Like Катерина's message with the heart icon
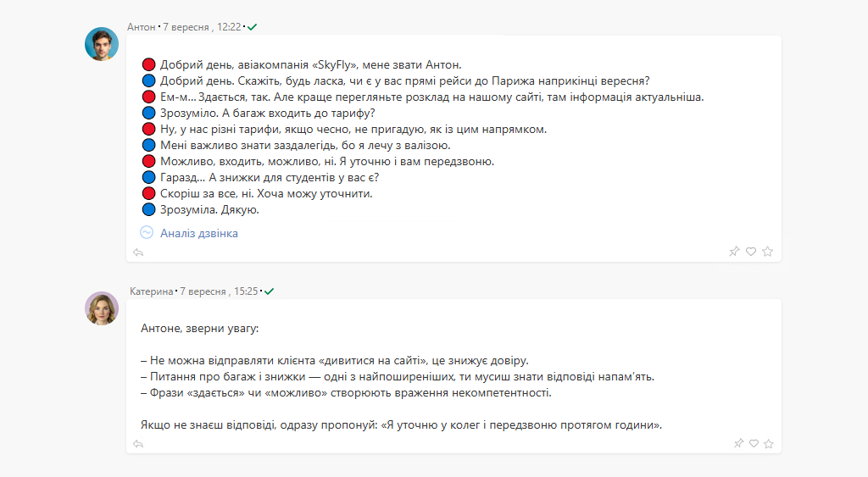The image size is (868, 477). pyautogui.click(x=754, y=443)
